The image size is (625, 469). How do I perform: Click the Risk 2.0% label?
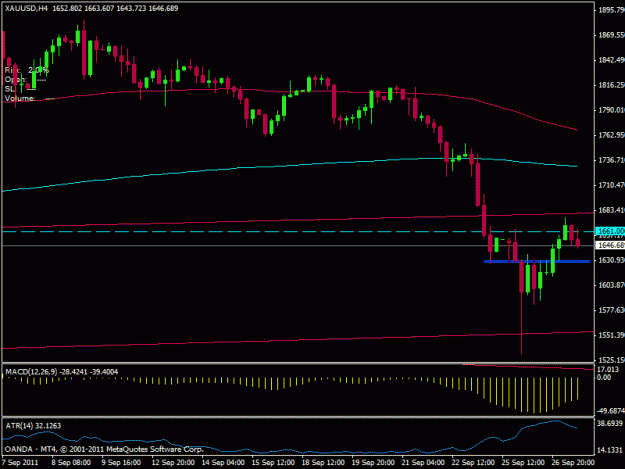point(27,70)
